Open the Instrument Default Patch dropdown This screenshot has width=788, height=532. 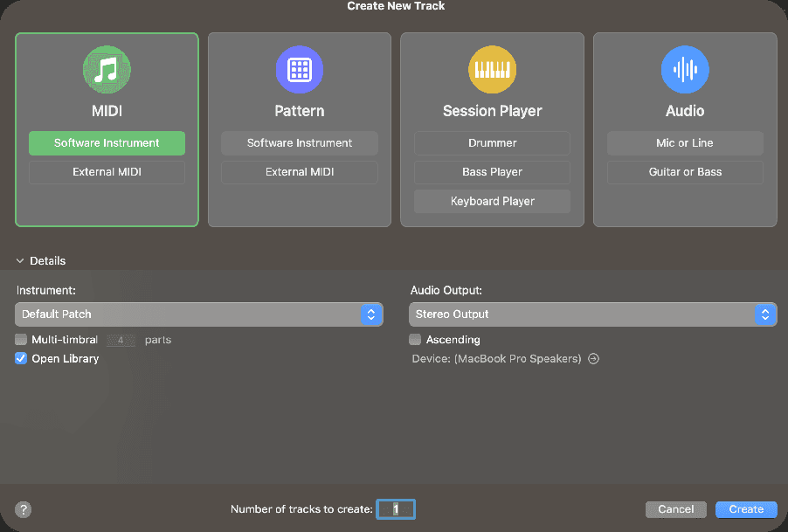point(199,314)
